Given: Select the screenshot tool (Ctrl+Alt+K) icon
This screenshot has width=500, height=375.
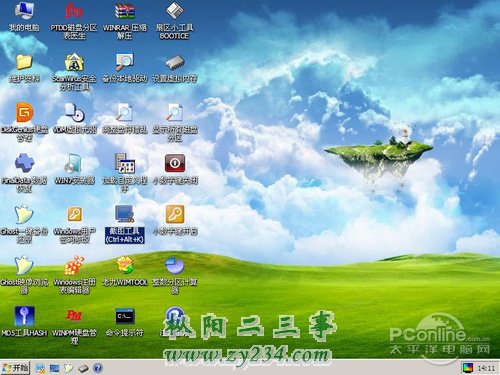Looking at the screenshot, I should (x=124, y=214).
